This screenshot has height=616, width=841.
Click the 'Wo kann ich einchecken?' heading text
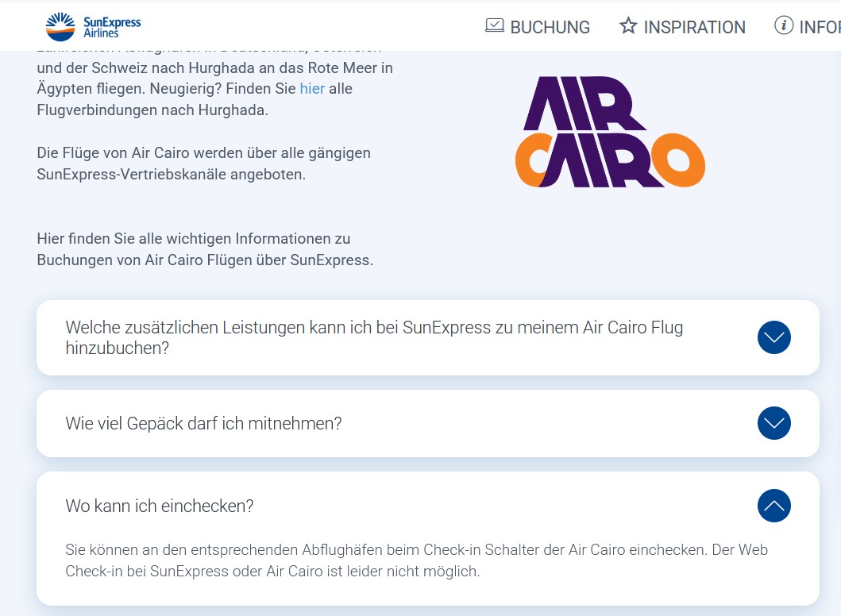coord(160,506)
